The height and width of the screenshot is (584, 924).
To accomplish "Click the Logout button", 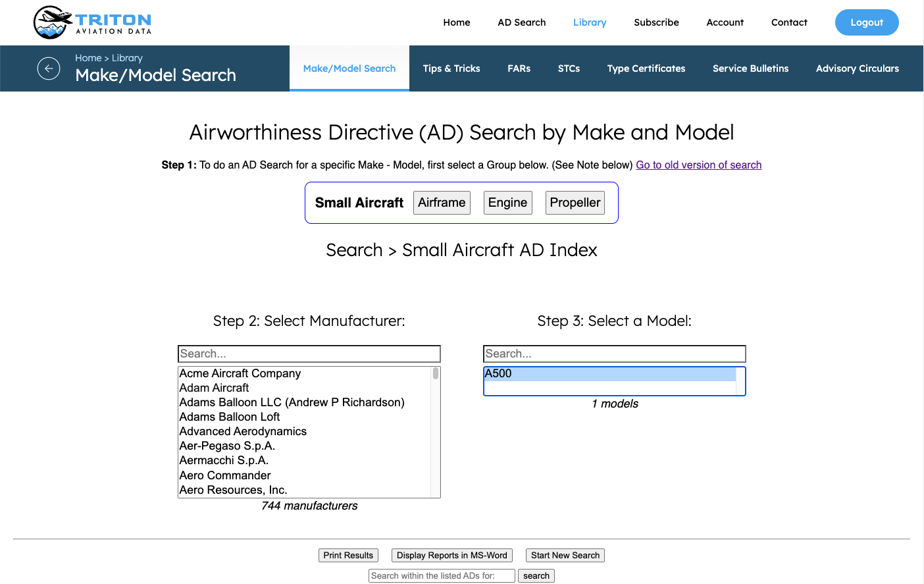I will (x=867, y=22).
